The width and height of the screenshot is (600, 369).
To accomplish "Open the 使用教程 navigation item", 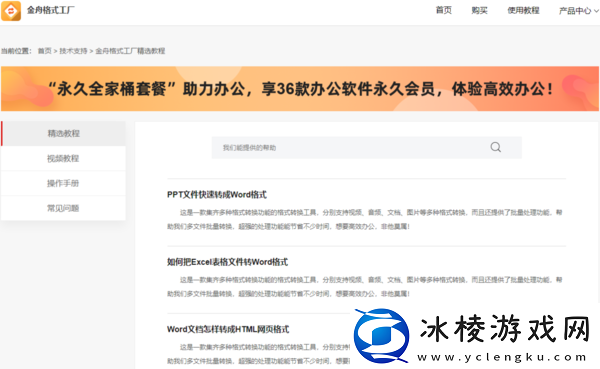I will tap(523, 10).
